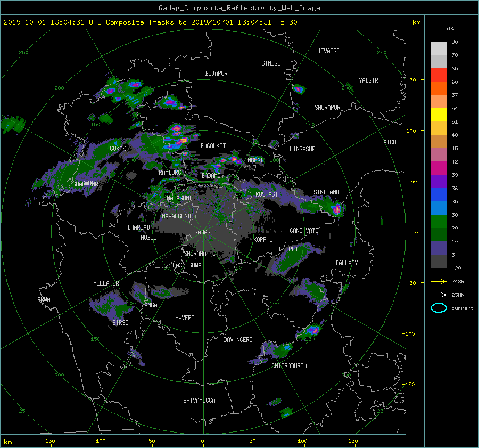Click the KOPPAL city label
This screenshot has width=479, height=448.
tap(263, 240)
